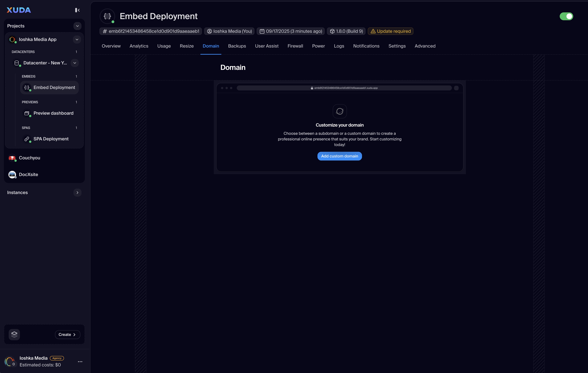The width and height of the screenshot is (588, 373).
Task: Click the Ioshka Media profile avatar
Action: (10, 361)
